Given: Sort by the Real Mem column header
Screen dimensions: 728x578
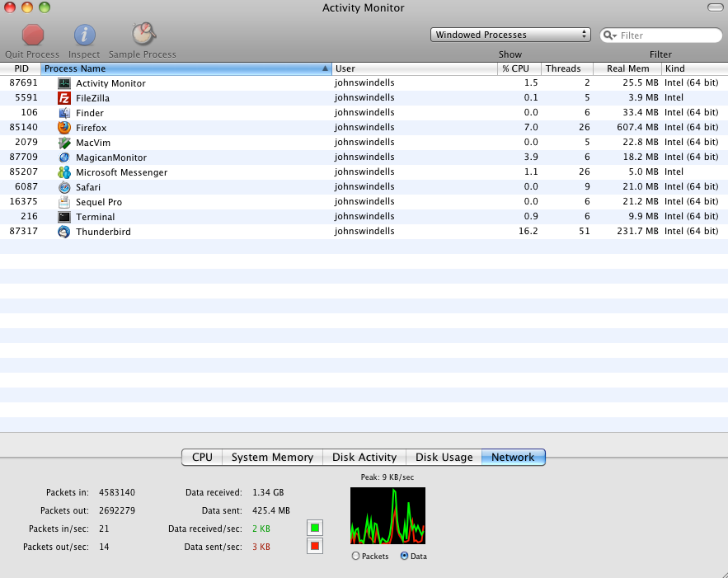Looking at the screenshot, I should 627,68.
